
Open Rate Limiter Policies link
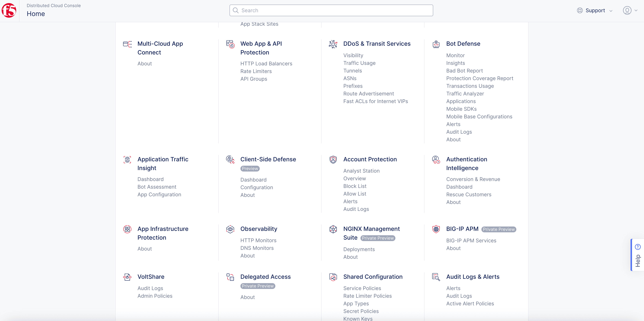(x=367, y=296)
